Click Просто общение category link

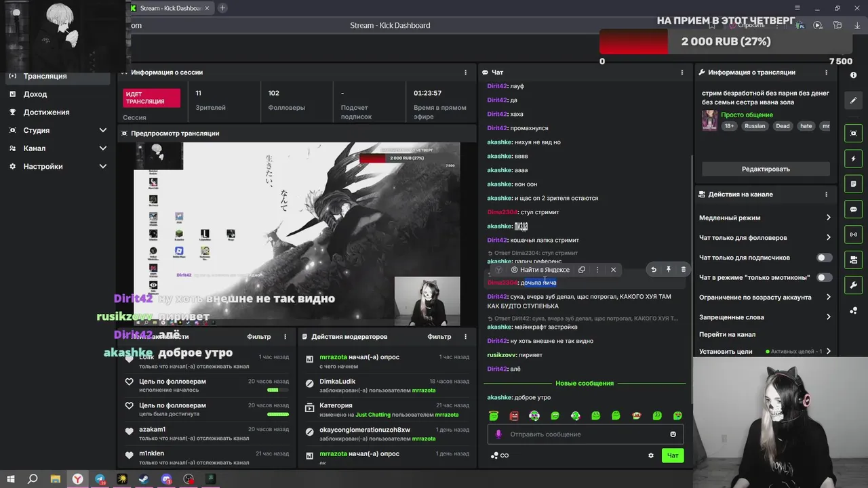point(747,115)
